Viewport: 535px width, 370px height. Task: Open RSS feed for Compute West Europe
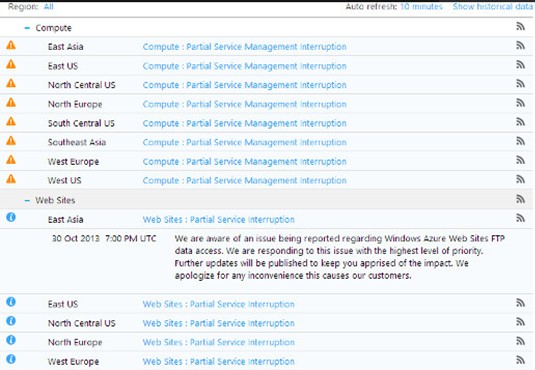(x=520, y=160)
